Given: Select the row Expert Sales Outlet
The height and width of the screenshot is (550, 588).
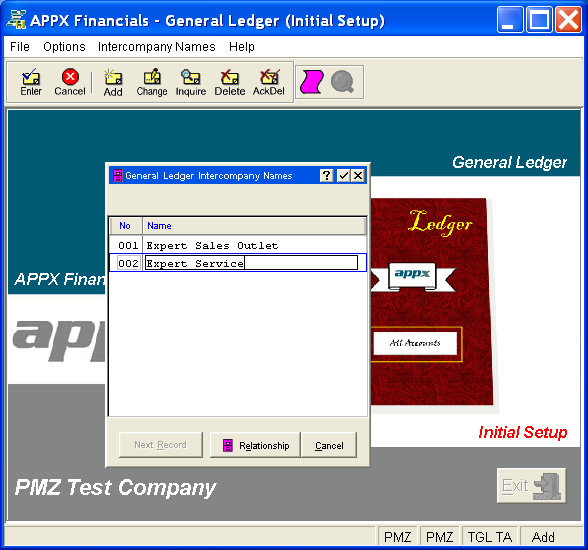Looking at the screenshot, I should click(x=237, y=246).
